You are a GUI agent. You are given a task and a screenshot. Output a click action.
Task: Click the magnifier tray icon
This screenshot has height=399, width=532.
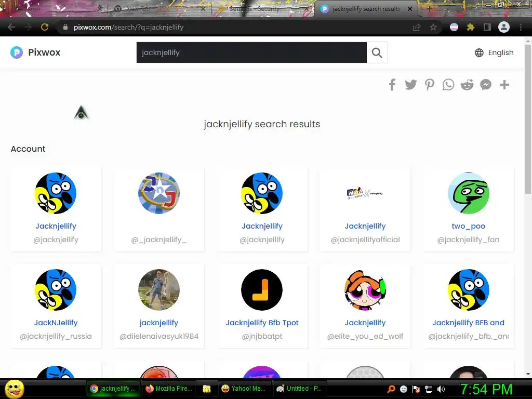pyautogui.click(x=391, y=389)
